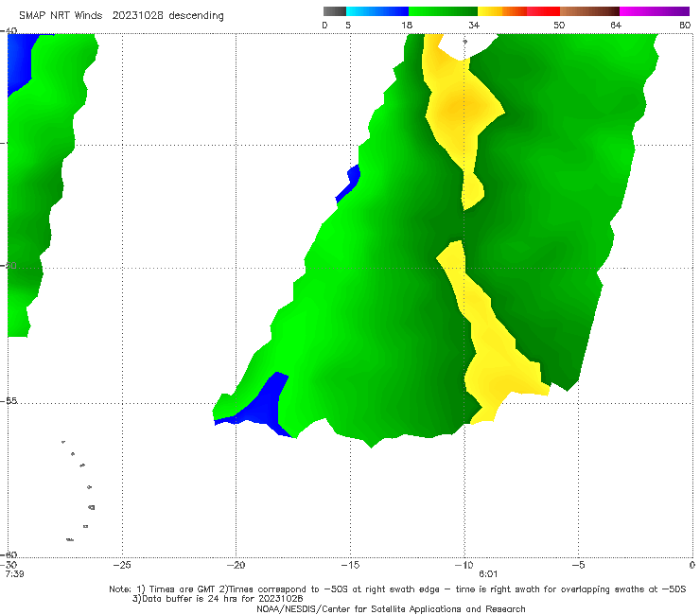Click the yellow-orange colorbar segment
Viewport: 700px width, 615px height.
click(x=502, y=11)
